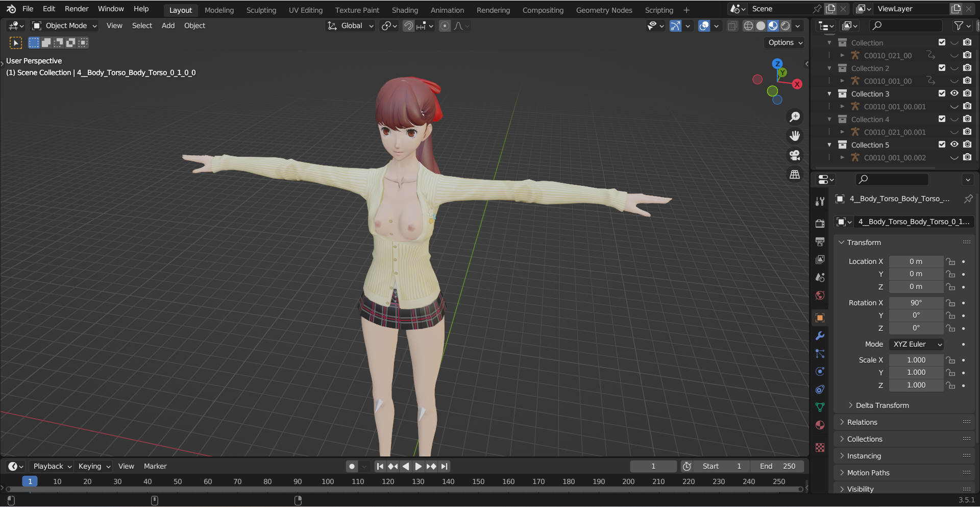Open the Object Constraints properties tab icon
Image resolution: width=980 pixels, height=507 pixels.
[x=820, y=389]
